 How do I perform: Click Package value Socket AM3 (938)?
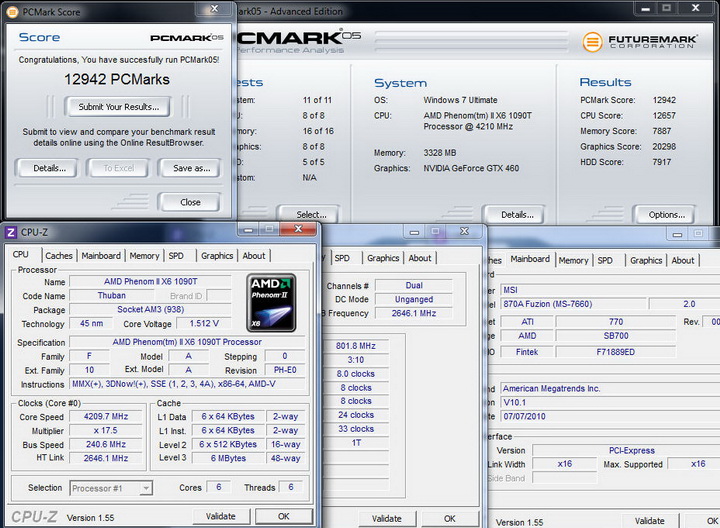pyautogui.click(x=150, y=309)
